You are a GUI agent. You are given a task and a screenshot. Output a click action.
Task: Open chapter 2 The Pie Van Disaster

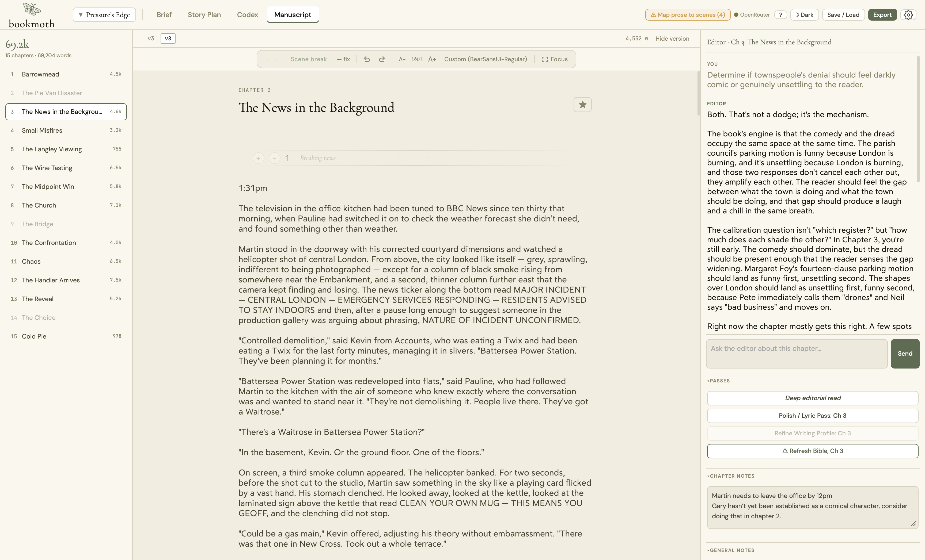coord(66,93)
